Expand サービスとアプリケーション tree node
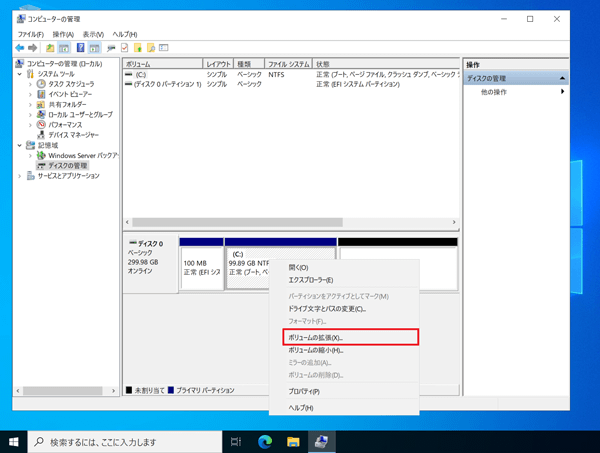This screenshot has width=600, height=453. point(19,176)
